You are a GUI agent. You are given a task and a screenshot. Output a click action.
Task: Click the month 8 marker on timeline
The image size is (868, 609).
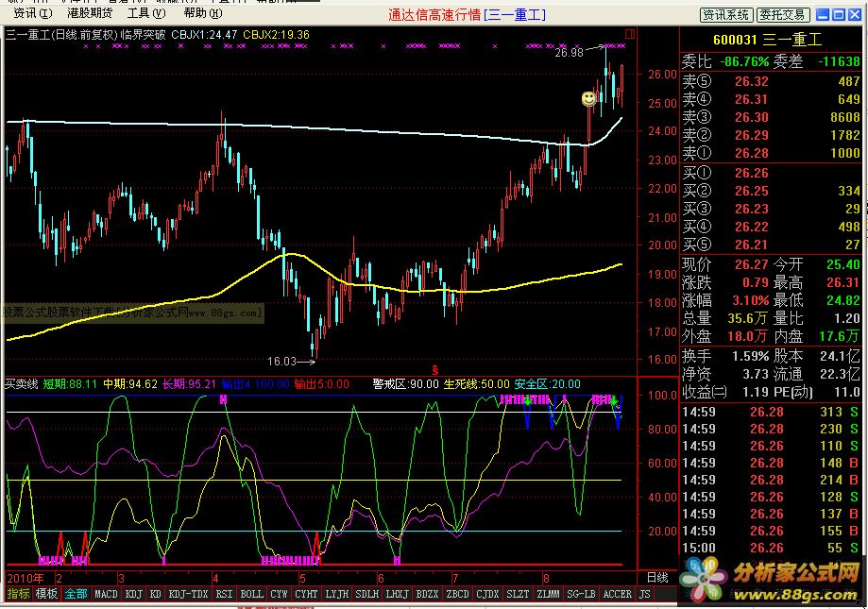coord(546,579)
